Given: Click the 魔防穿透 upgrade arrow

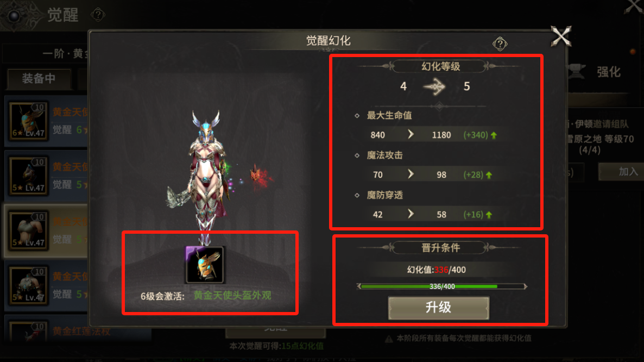Looking at the screenshot, I should click(x=411, y=214).
